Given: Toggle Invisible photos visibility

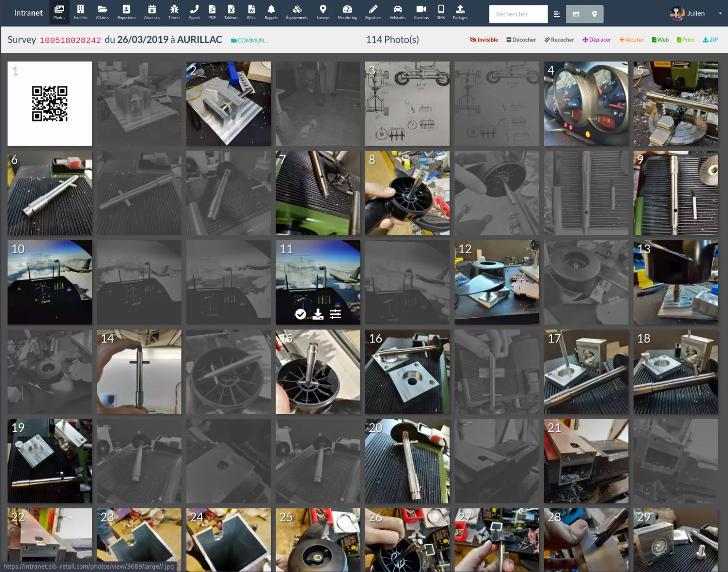Looking at the screenshot, I should (x=484, y=40).
